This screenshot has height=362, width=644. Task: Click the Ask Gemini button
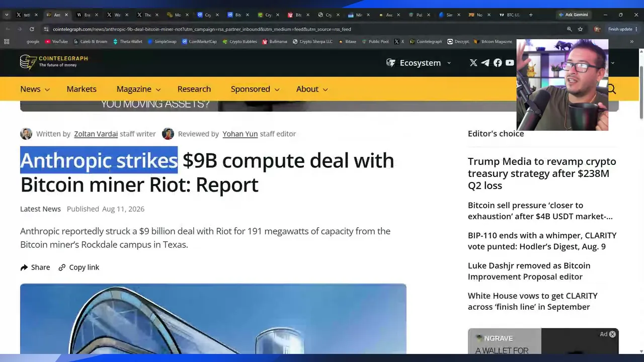[573, 15]
